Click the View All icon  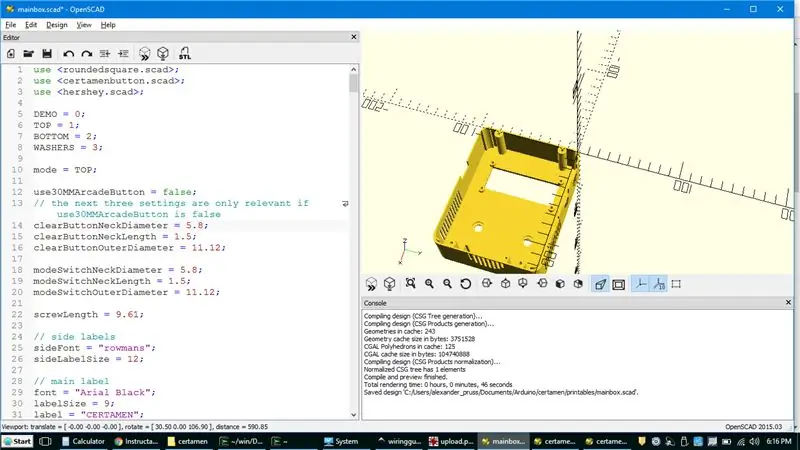coord(411,284)
